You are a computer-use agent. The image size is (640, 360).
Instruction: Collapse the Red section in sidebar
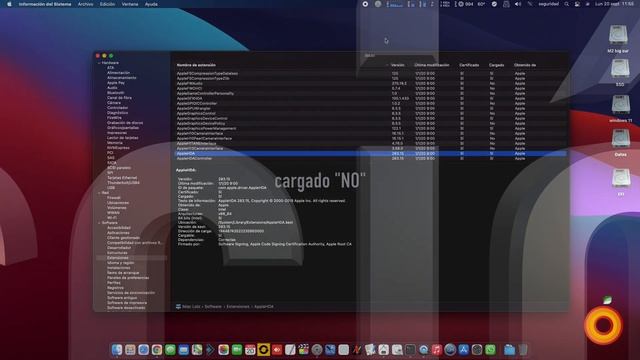[99, 193]
